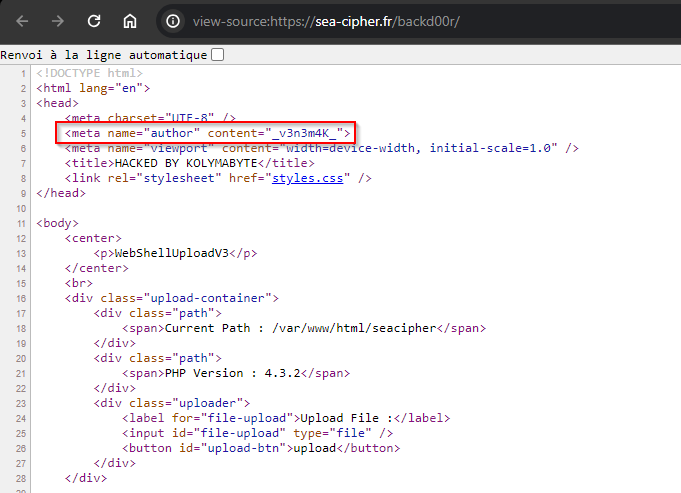Click the DOCTYPE html declaration line
681x493 pixels.
coord(89,73)
